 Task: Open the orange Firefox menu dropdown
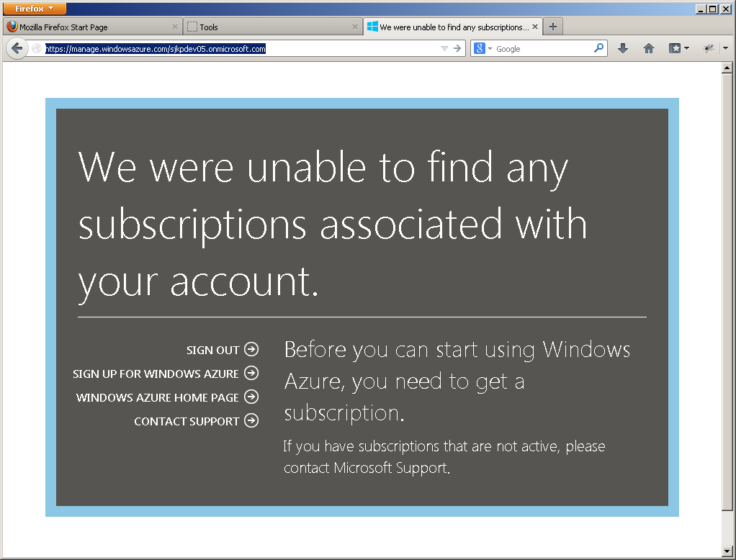coord(34,9)
